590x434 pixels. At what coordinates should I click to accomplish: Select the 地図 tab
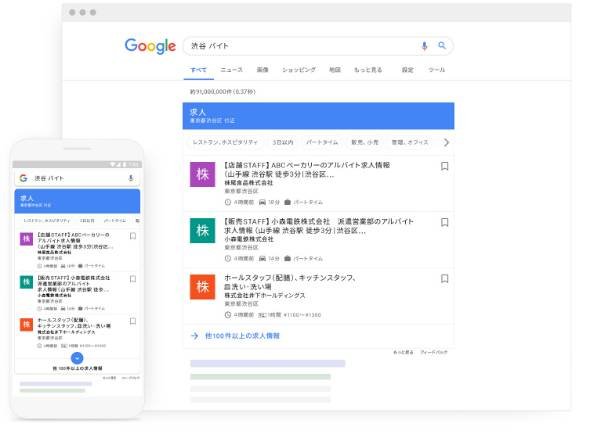pyautogui.click(x=335, y=70)
